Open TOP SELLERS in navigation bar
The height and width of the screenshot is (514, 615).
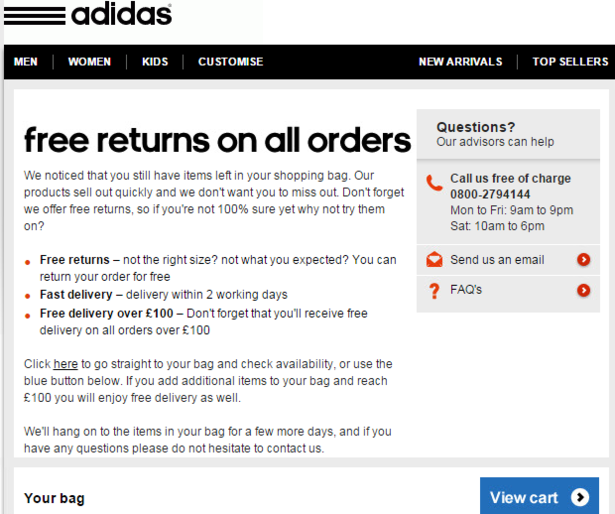[x=570, y=62]
